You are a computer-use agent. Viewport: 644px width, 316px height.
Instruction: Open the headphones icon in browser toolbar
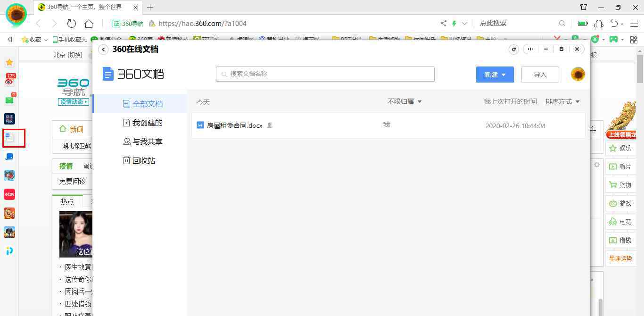click(599, 24)
